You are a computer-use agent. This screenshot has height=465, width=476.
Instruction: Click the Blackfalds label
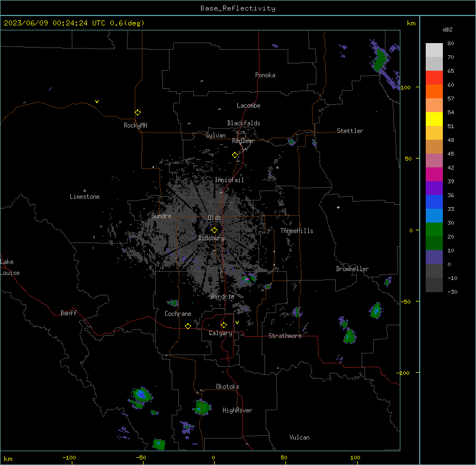(244, 123)
